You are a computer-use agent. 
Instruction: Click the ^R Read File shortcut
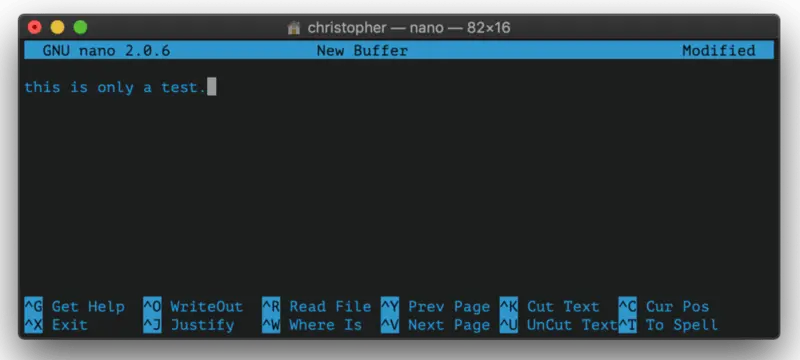(316, 306)
